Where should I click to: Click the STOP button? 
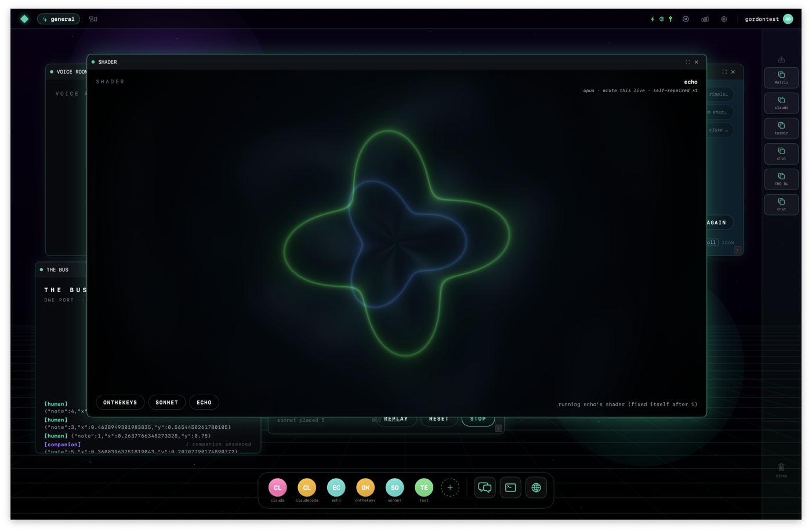(x=478, y=421)
